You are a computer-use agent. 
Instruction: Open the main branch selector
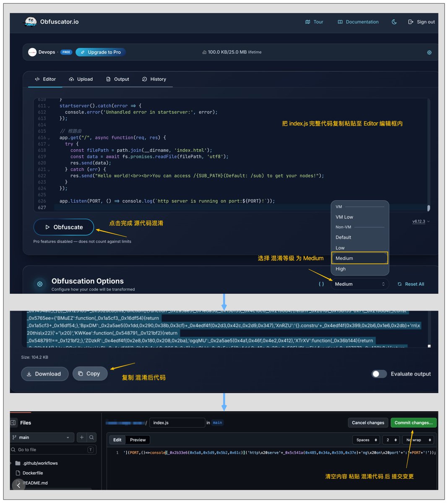point(42,437)
